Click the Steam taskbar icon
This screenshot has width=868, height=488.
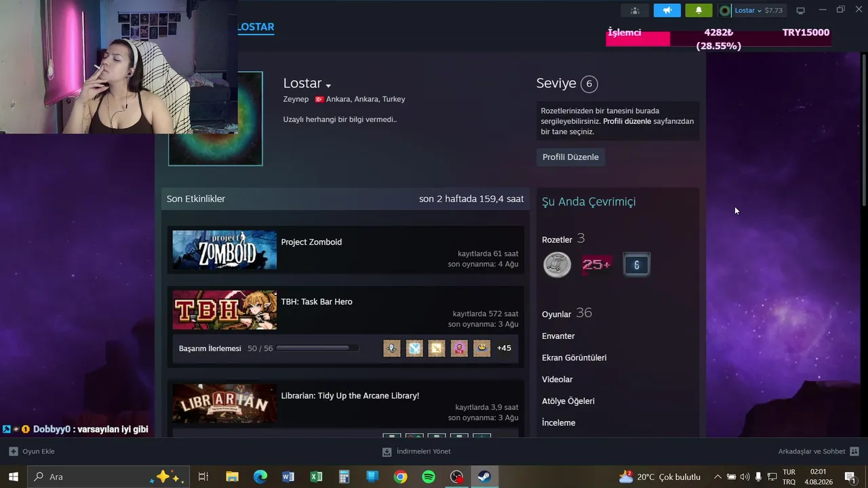pyautogui.click(x=485, y=476)
